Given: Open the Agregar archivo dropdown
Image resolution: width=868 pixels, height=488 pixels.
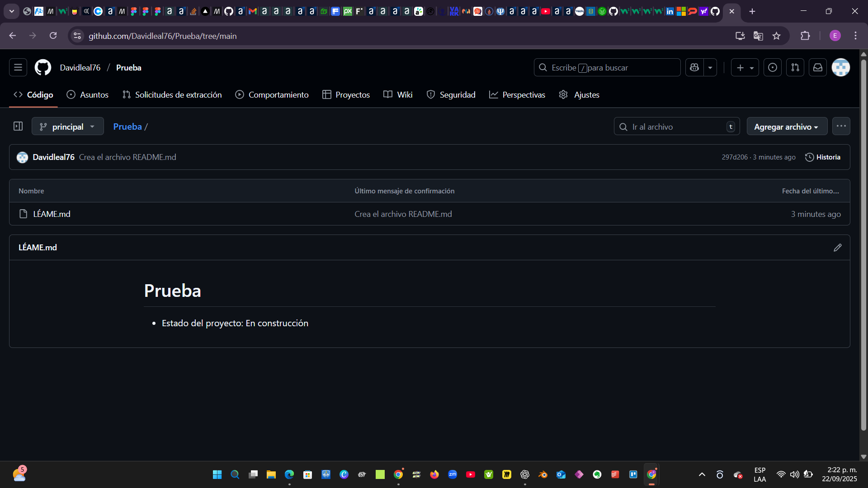Looking at the screenshot, I should pos(787,127).
